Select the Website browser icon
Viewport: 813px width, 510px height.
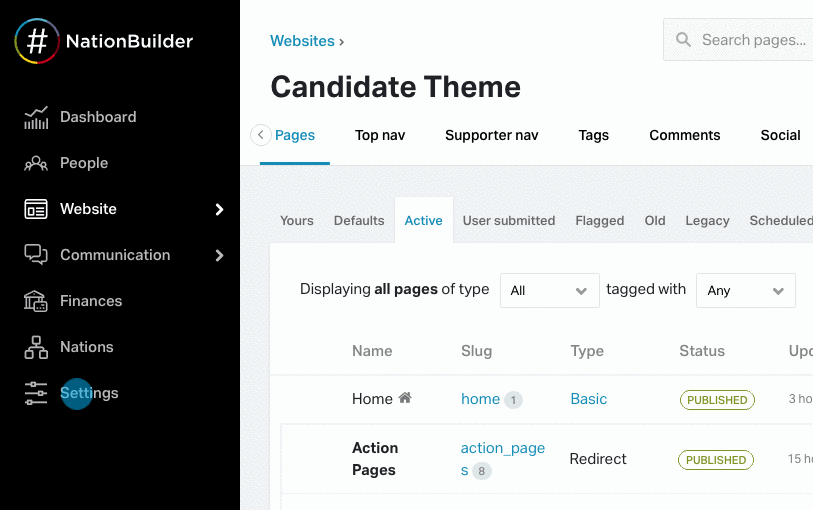[x=36, y=209]
